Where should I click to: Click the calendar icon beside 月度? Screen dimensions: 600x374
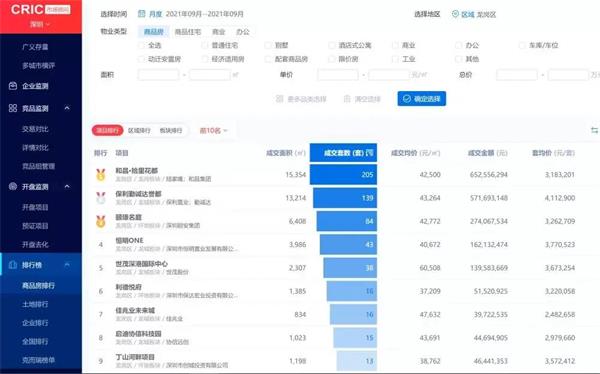click(x=142, y=14)
